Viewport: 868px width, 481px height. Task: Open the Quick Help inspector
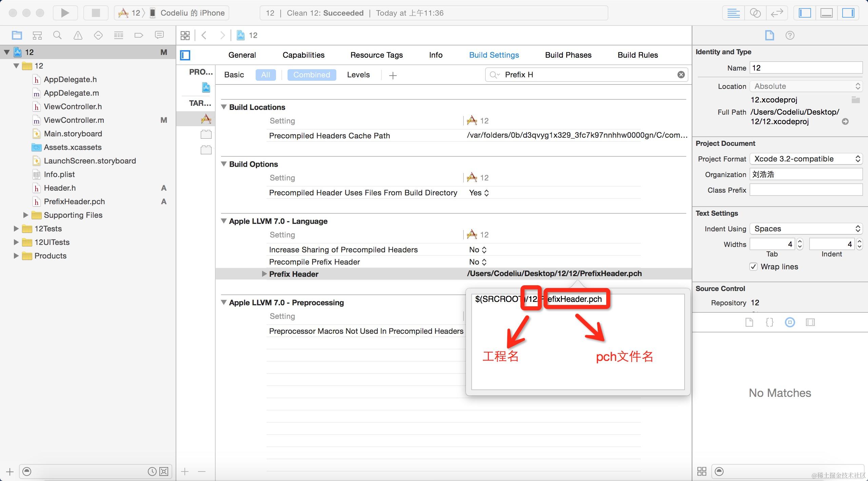coord(790,35)
